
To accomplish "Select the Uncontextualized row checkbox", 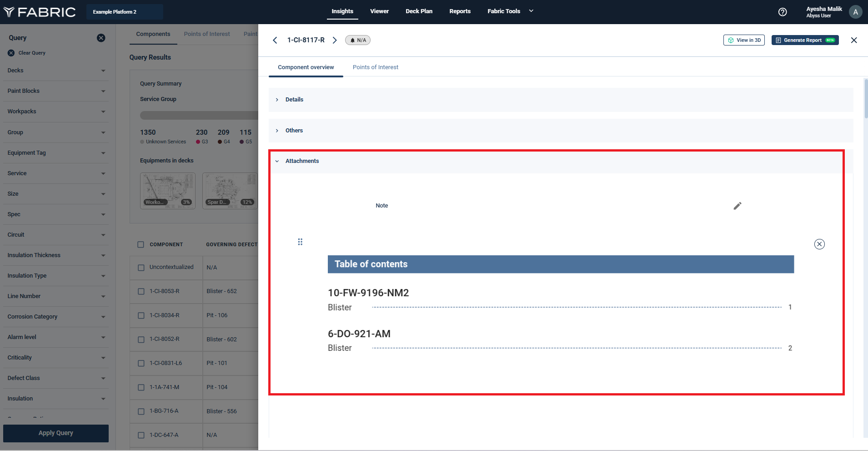I will point(141,268).
